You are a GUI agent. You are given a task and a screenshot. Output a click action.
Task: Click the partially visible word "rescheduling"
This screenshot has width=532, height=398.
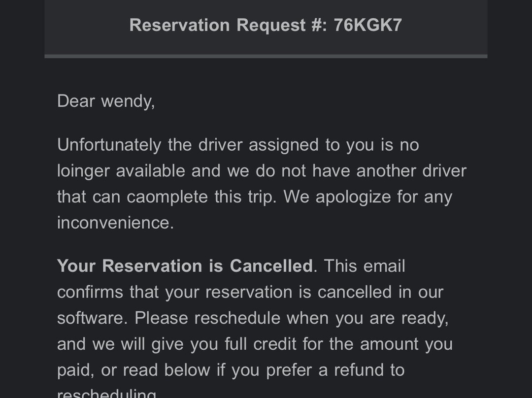pyautogui.click(x=106, y=394)
